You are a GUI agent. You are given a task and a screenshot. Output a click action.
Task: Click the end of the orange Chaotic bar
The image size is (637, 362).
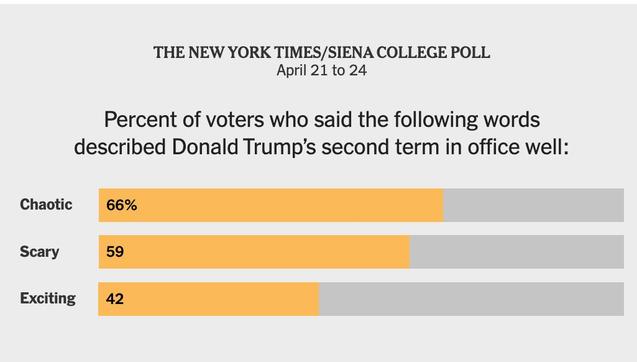pyautogui.click(x=442, y=205)
